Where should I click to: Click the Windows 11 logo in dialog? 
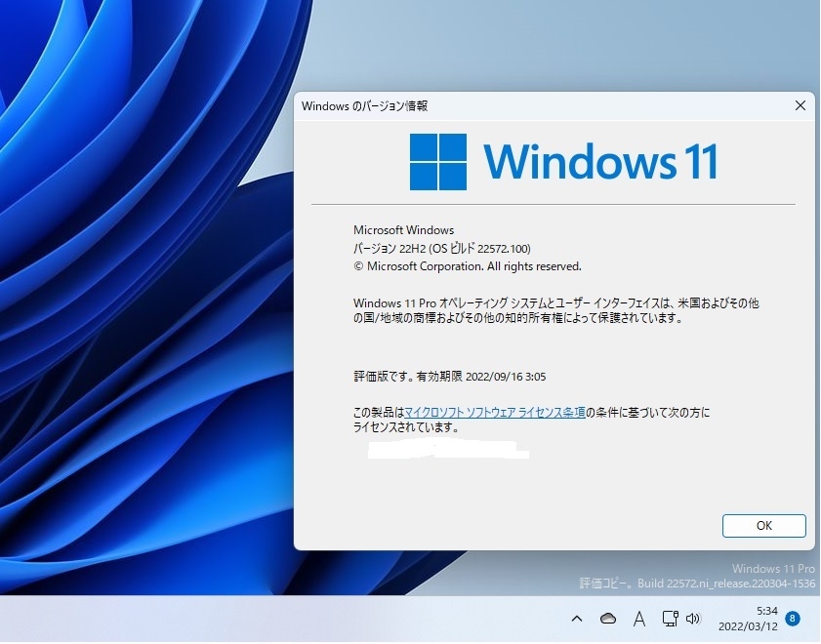click(563, 162)
